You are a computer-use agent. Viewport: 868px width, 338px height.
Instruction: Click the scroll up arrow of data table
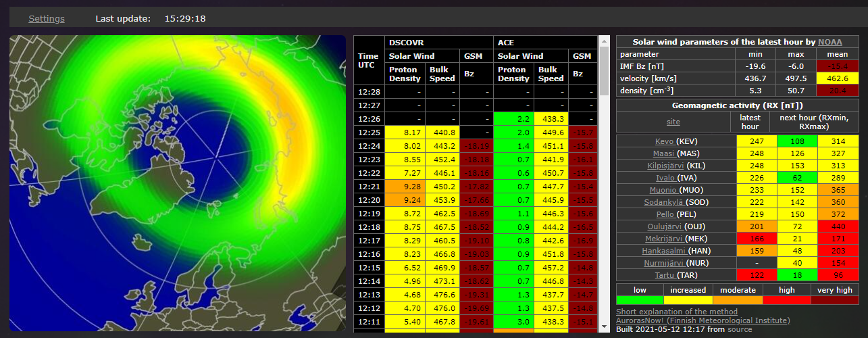604,41
